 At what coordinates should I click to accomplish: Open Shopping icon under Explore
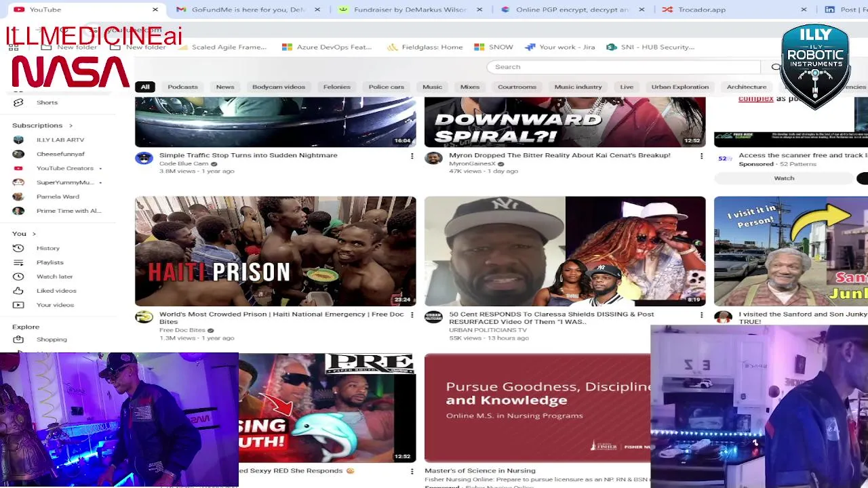[18, 340]
